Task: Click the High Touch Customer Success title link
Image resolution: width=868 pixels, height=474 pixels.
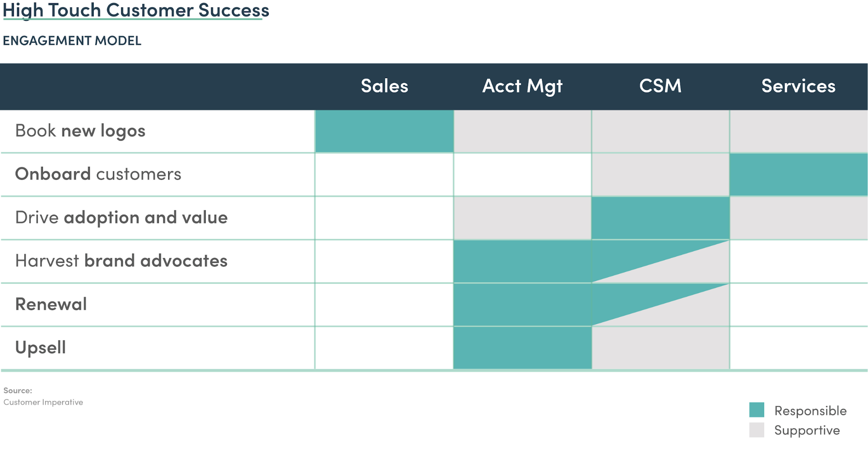Action: (x=136, y=10)
